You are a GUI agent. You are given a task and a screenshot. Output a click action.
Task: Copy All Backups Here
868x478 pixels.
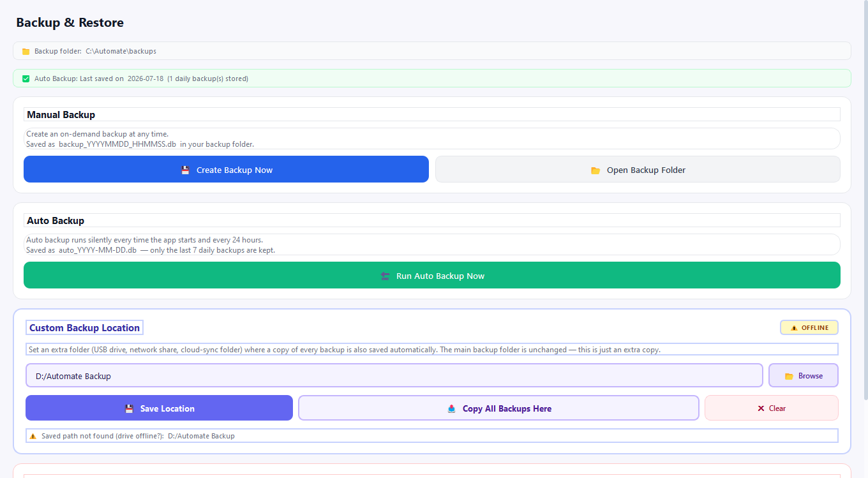point(498,408)
